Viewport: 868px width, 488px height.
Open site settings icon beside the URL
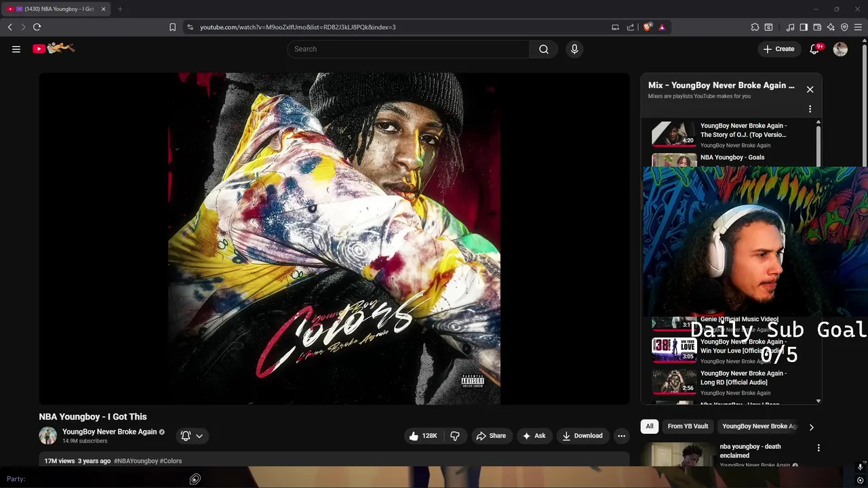pyautogui.click(x=190, y=27)
